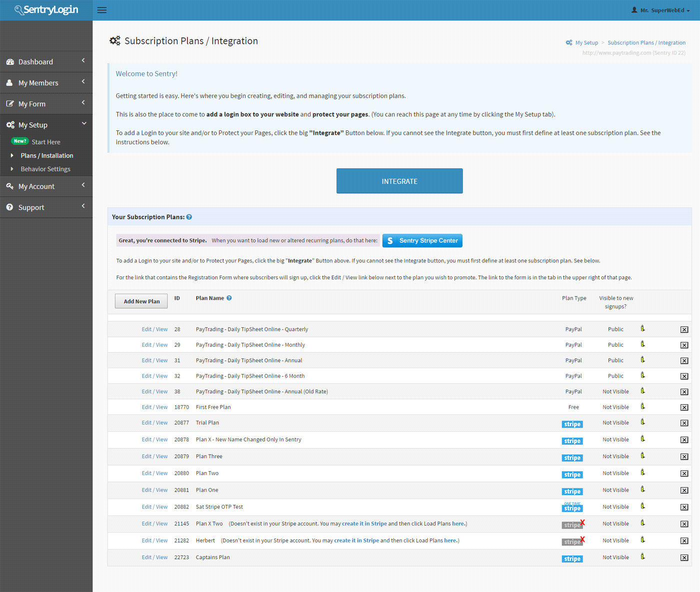Click green marker icon for plan 38
The height and width of the screenshot is (592, 700).
coord(643,390)
